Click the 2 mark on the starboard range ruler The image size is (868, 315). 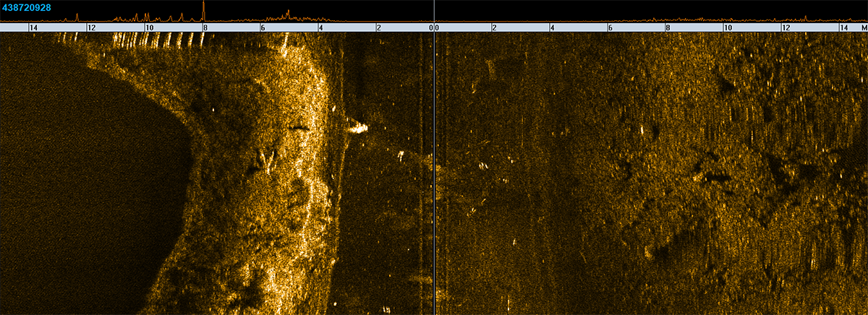pos(494,27)
